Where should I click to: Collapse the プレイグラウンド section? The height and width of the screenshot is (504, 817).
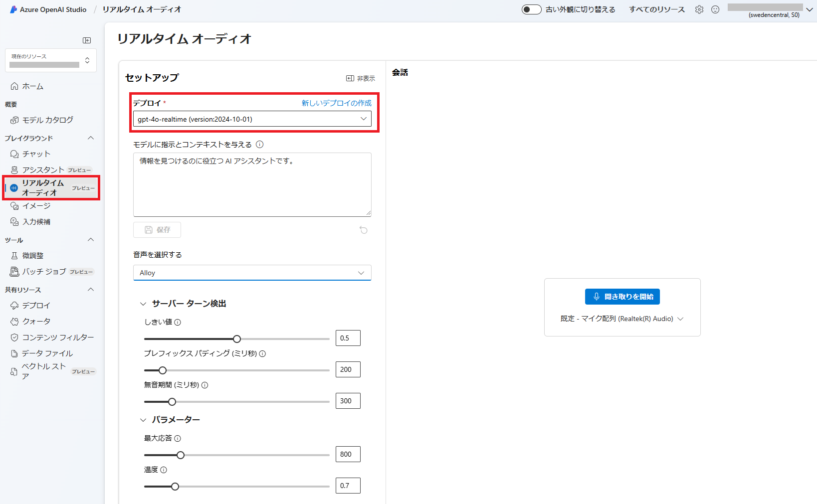pos(91,138)
